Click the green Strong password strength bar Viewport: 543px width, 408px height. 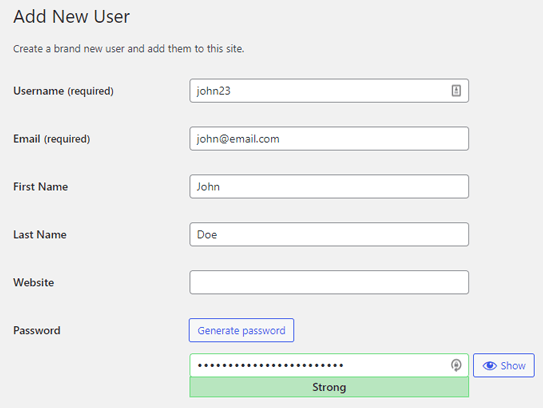coord(329,387)
